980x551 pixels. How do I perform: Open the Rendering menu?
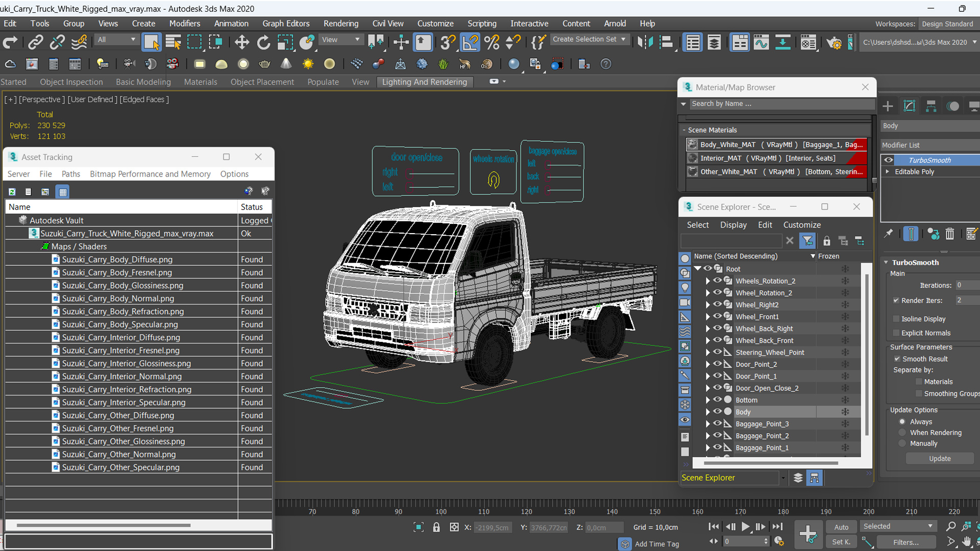[x=341, y=23]
